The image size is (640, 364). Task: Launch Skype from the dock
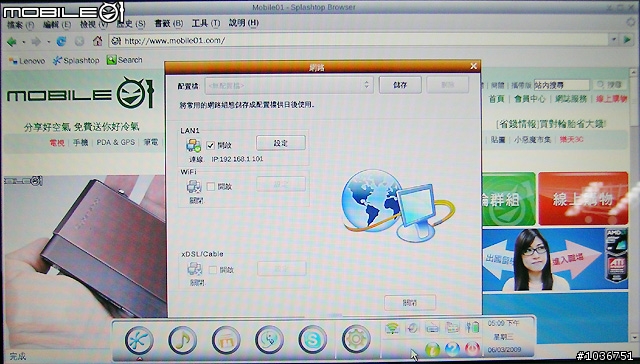point(313,340)
